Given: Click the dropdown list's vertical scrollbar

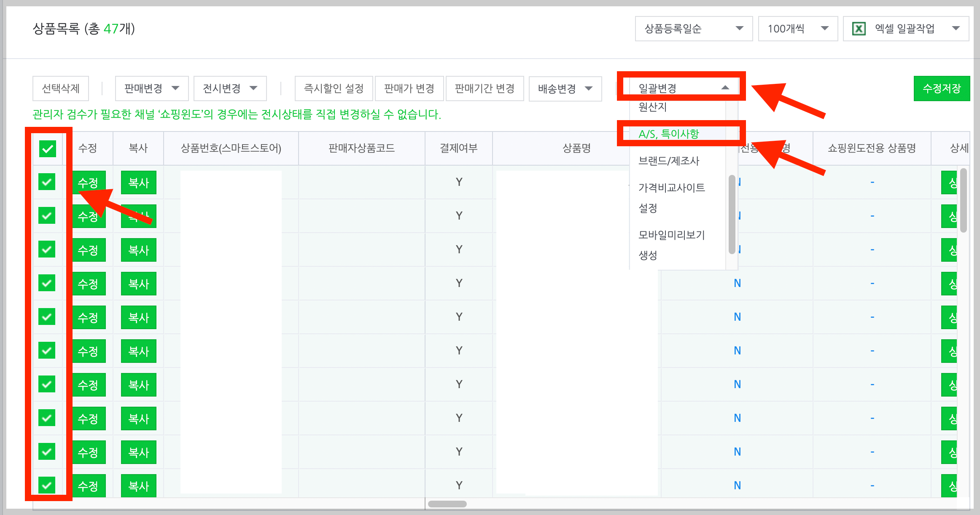Looking at the screenshot, I should [x=732, y=214].
